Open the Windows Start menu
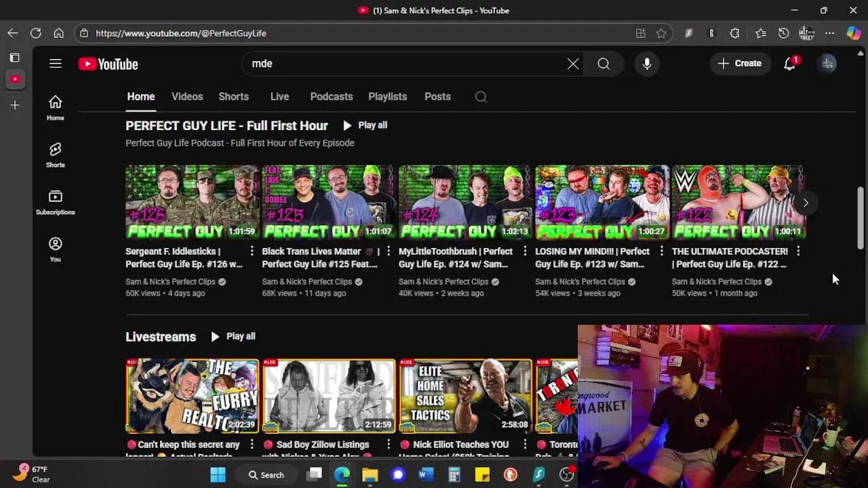Image resolution: width=868 pixels, height=488 pixels. [x=218, y=475]
